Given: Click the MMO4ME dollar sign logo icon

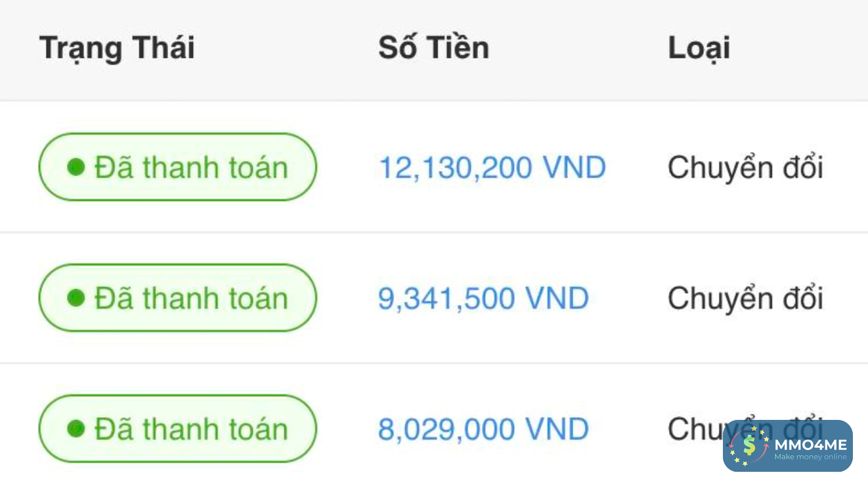Looking at the screenshot, I should [749, 446].
